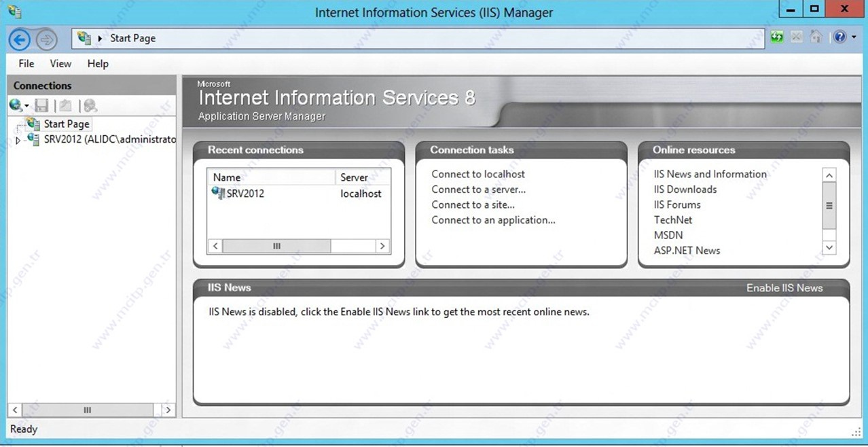Click the Start Page address bar
This screenshot has width=868, height=447.
tap(418, 38)
